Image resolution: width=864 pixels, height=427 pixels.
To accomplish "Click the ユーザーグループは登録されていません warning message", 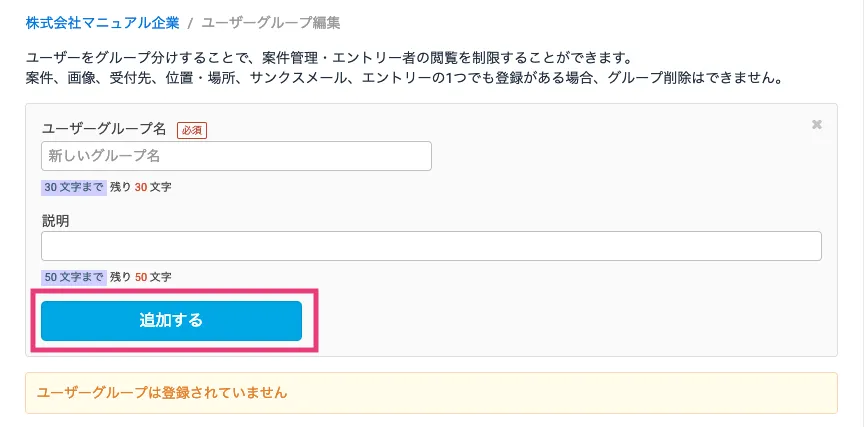I will (162, 393).
